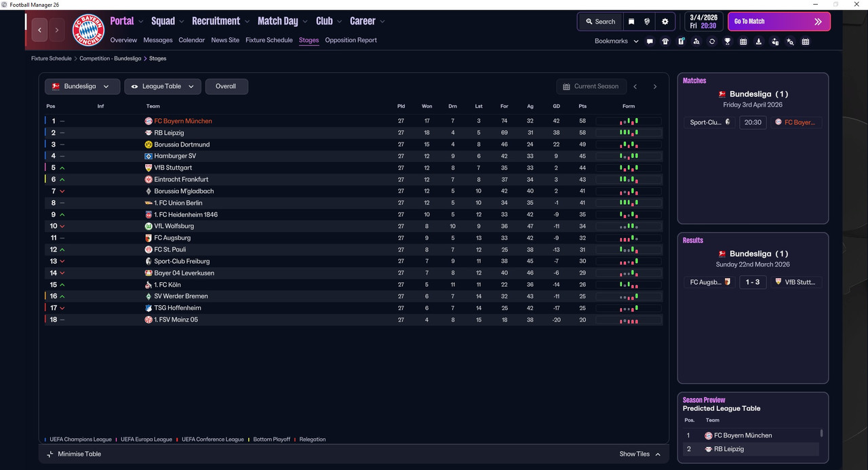Click the calendar icon beside Current Season
Screen dimensions: 868x470
[x=566, y=87]
